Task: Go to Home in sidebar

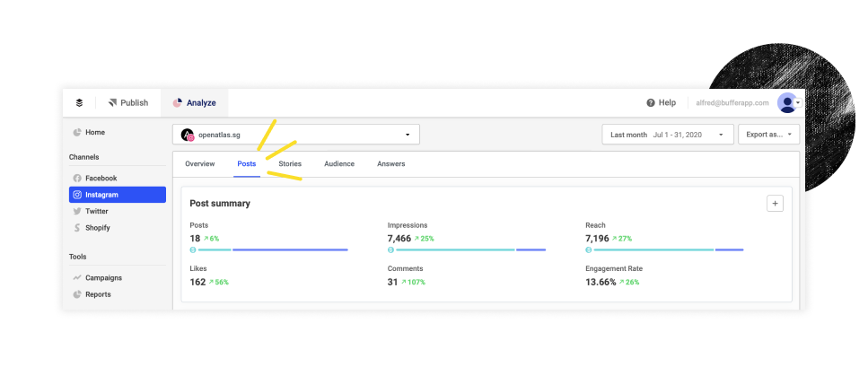Action: pyautogui.click(x=94, y=133)
